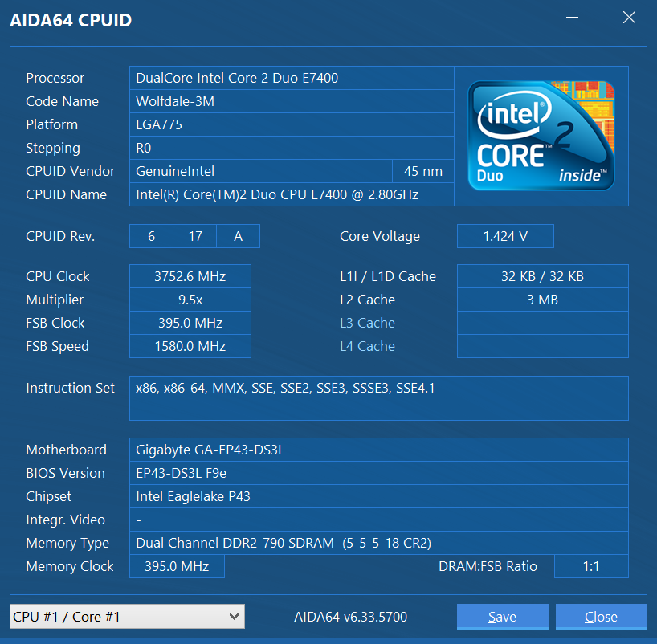Click the memory type value Dual Channel DDR2-790 SDRAM

tap(379, 543)
